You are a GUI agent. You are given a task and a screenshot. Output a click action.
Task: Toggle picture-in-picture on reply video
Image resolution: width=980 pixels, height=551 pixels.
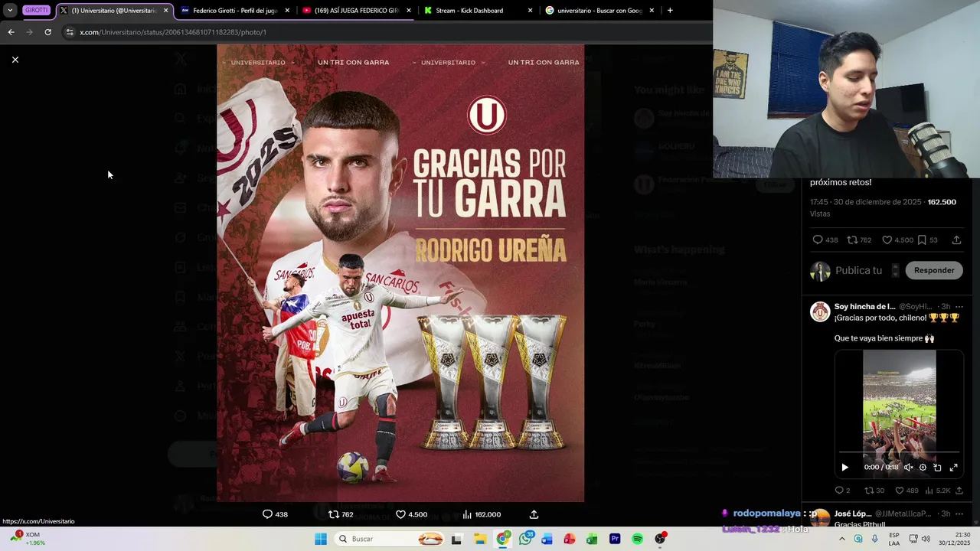[x=937, y=467]
